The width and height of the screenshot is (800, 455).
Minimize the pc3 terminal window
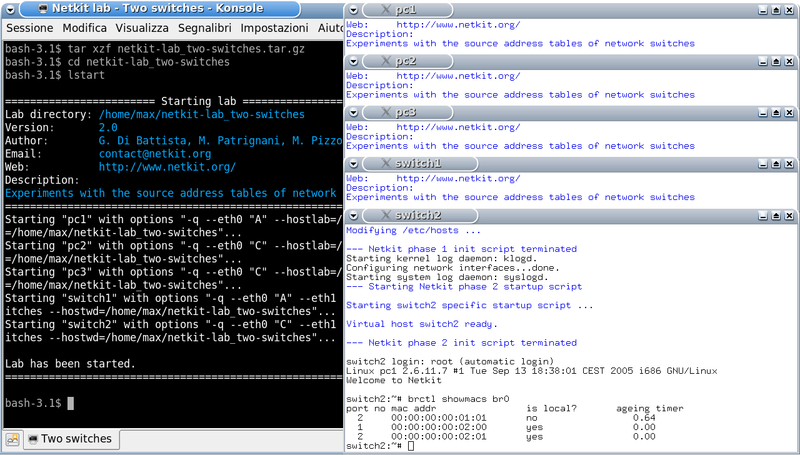(x=763, y=112)
